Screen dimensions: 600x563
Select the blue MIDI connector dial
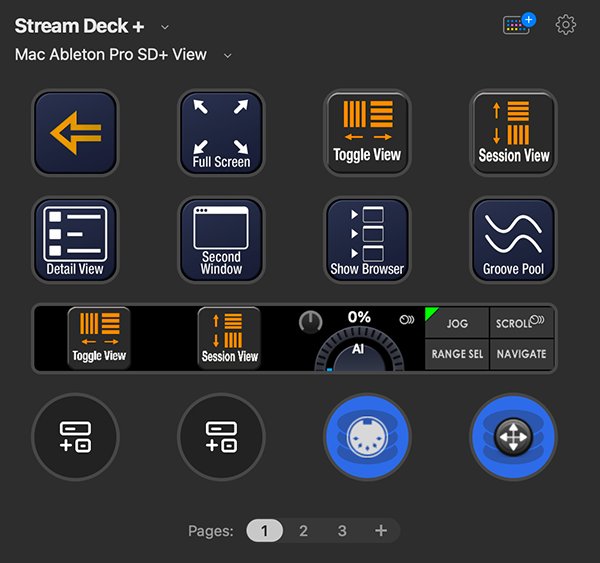367,437
